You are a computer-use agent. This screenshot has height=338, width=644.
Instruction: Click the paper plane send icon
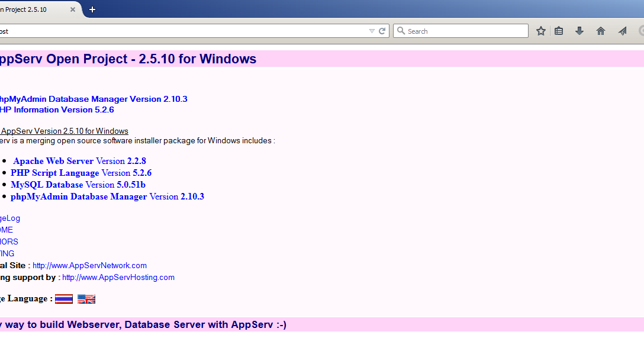622,31
